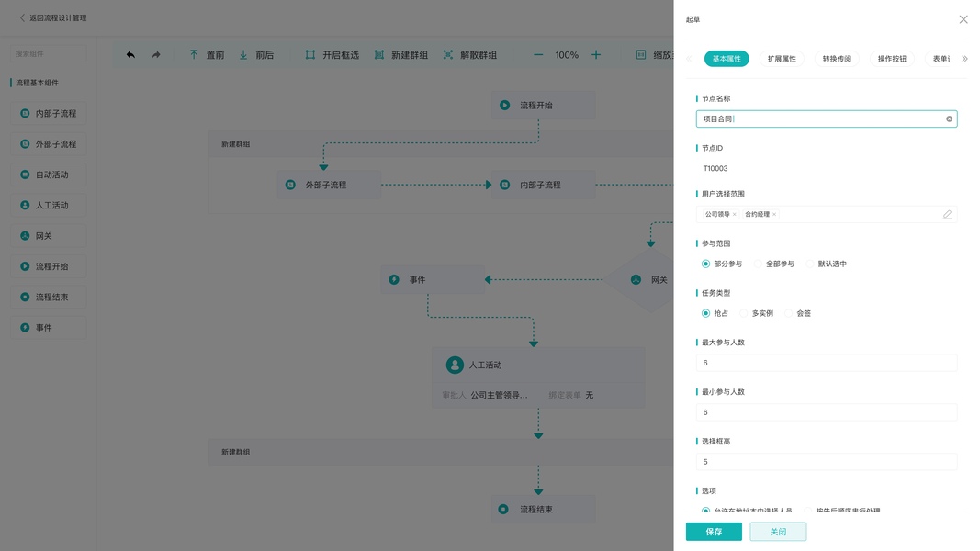Select the 事件 node on the canvas
The image size is (980, 551).
[433, 280]
